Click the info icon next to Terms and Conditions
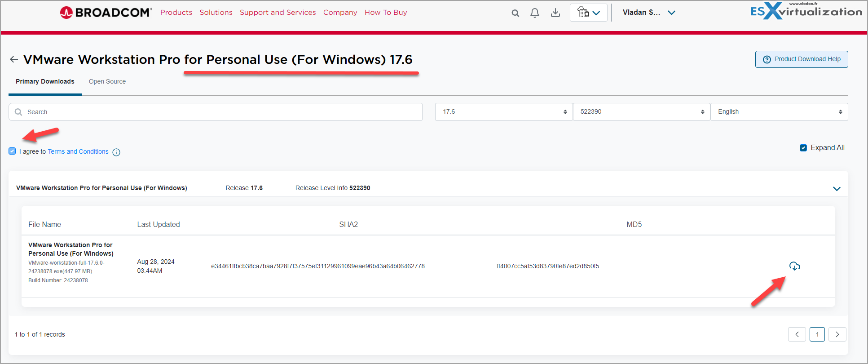Screen dimensions: 868x364 click(x=116, y=152)
